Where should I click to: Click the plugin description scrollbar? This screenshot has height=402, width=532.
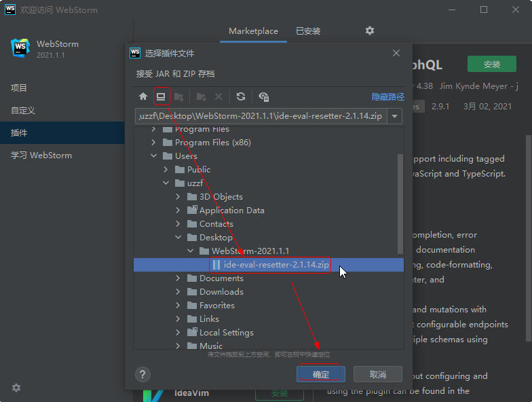(x=529, y=238)
